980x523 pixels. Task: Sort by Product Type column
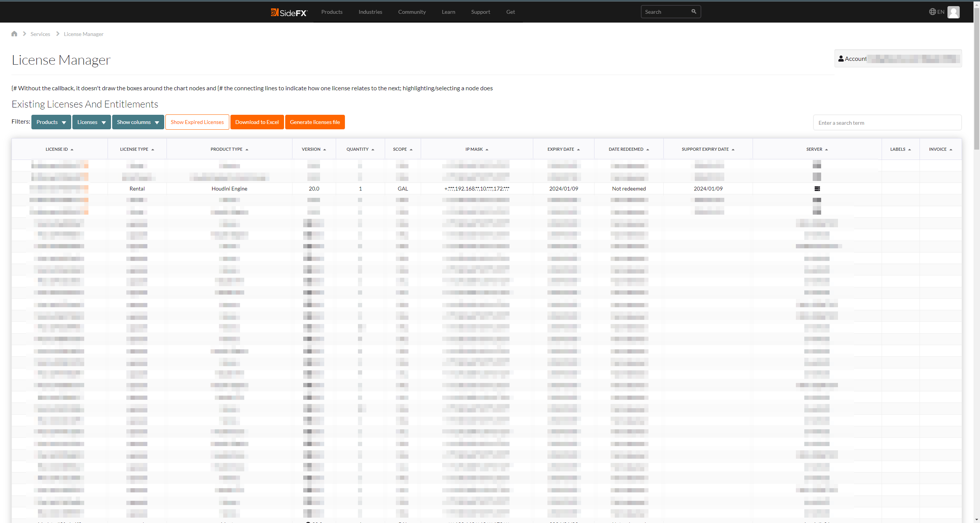pos(229,149)
